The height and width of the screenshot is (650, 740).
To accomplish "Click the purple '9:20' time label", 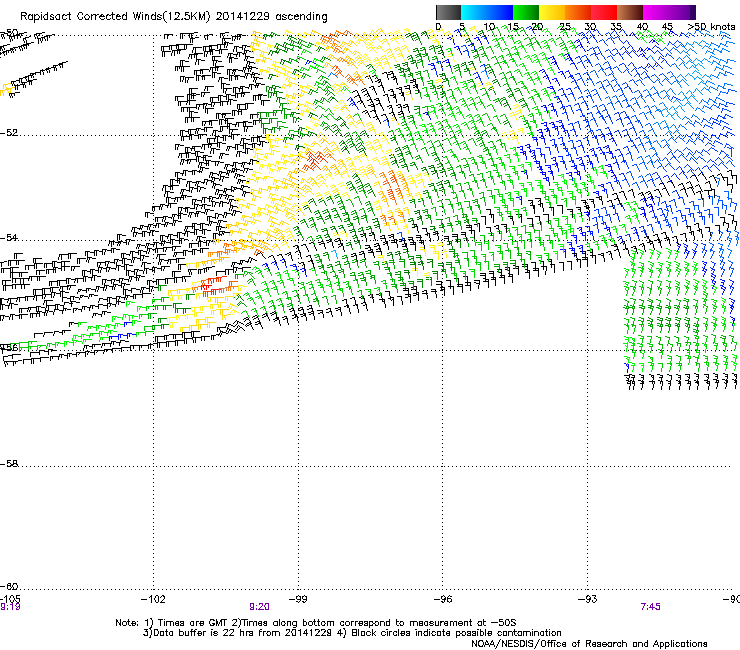I will click(260, 607).
